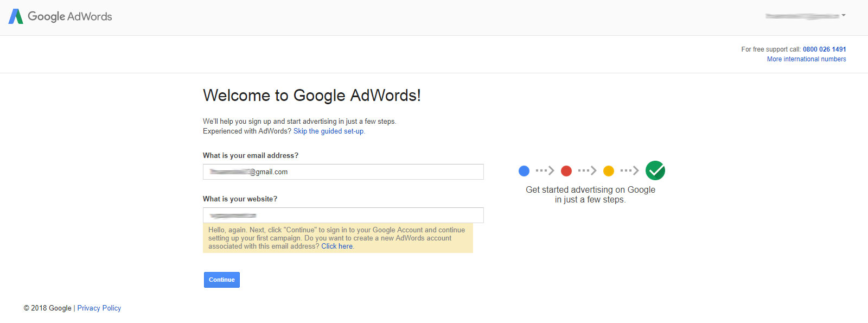Focus the email address input field

(343, 172)
